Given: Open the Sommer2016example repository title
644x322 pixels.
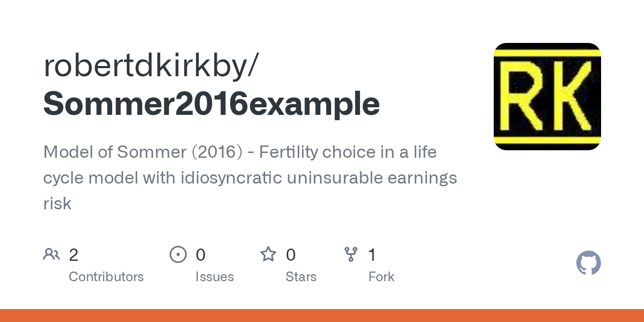Looking at the screenshot, I should (x=211, y=104).
